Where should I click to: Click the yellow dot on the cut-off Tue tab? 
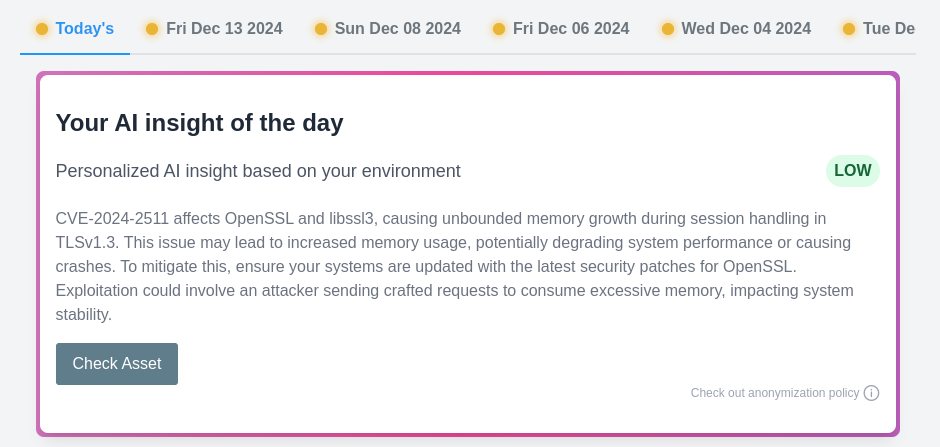pos(849,29)
